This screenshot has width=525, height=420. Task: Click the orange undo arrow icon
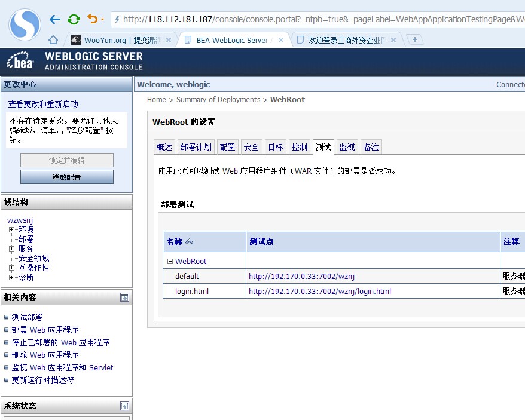tap(93, 19)
